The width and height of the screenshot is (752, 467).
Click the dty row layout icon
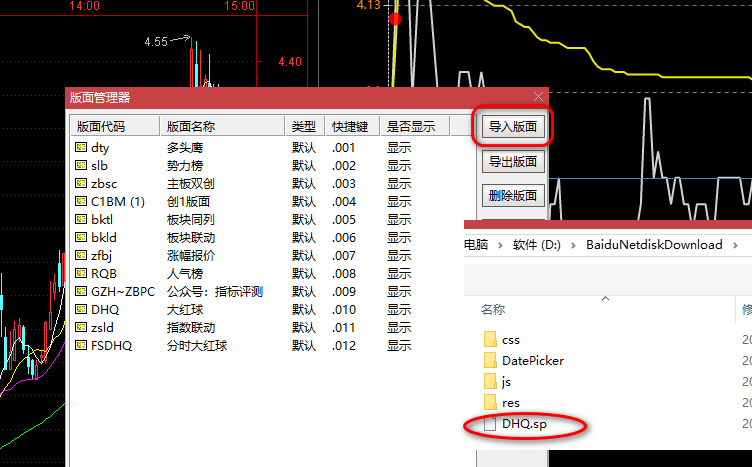(81, 147)
